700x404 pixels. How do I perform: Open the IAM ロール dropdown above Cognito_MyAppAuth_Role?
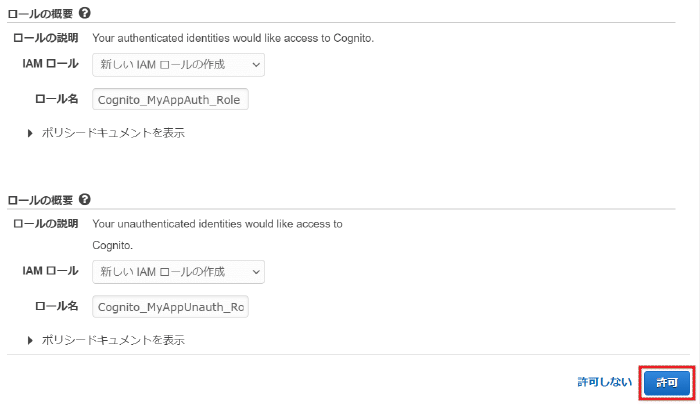(x=178, y=65)
